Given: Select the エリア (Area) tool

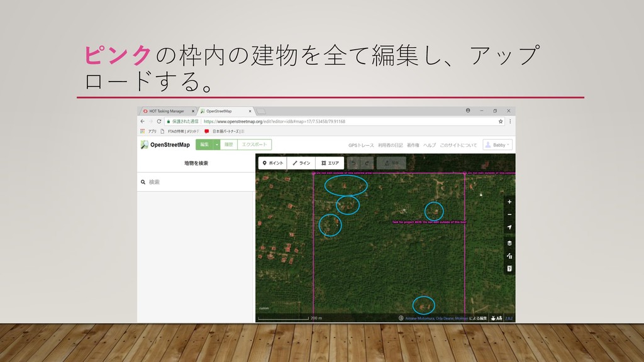Looking at the screenshot, I should [x=330, y=163].
